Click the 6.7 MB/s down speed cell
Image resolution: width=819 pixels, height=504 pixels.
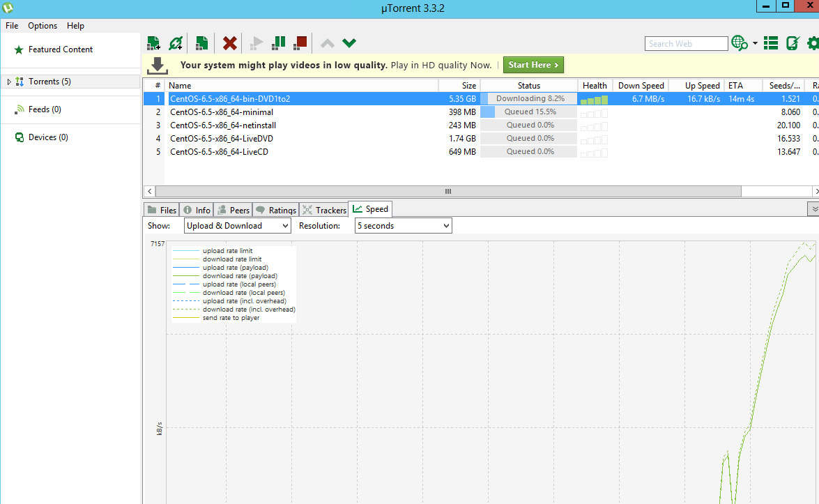point(648,99)
